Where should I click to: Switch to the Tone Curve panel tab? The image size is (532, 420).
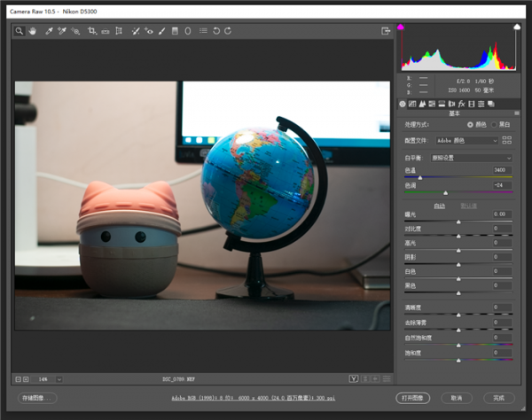pos(412,104)
